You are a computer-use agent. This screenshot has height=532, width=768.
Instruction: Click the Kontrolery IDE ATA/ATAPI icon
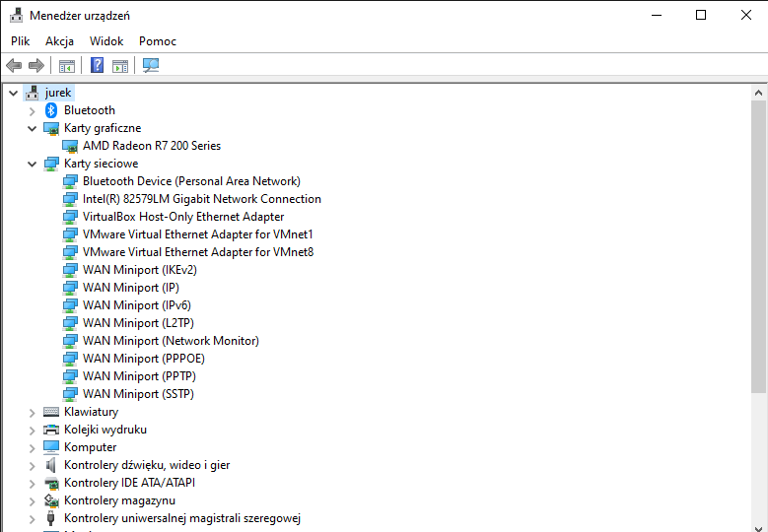[x=51, y=483]
